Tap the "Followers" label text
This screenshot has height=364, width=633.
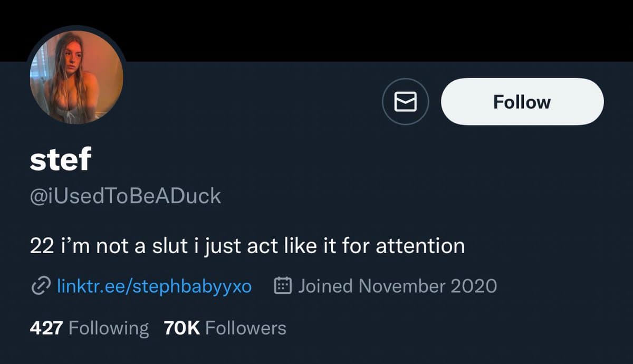click(x=245, y=328)
